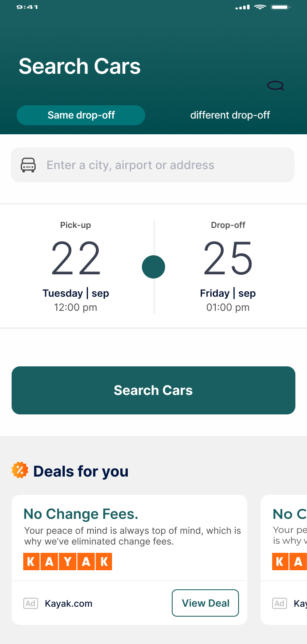Switch to different drop-off option
Viewport: 307px width, 644px height.
pyautogui.click(x=230, y=115)
